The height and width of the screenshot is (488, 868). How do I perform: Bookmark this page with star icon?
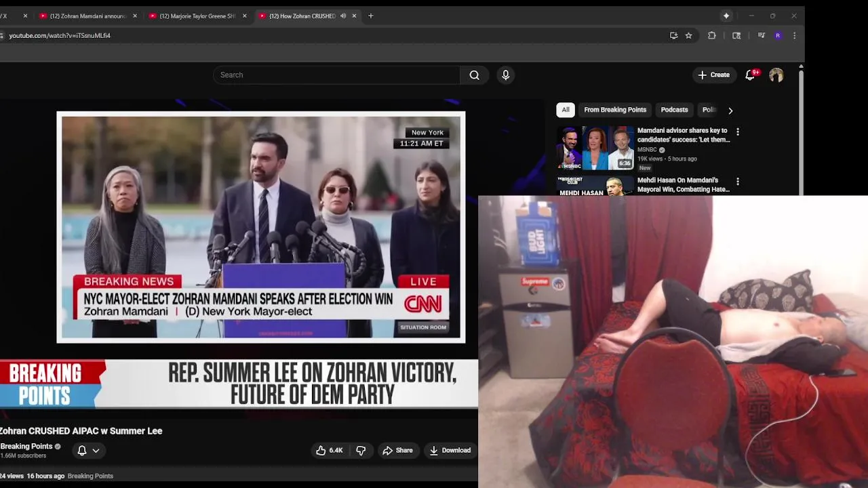688,35
